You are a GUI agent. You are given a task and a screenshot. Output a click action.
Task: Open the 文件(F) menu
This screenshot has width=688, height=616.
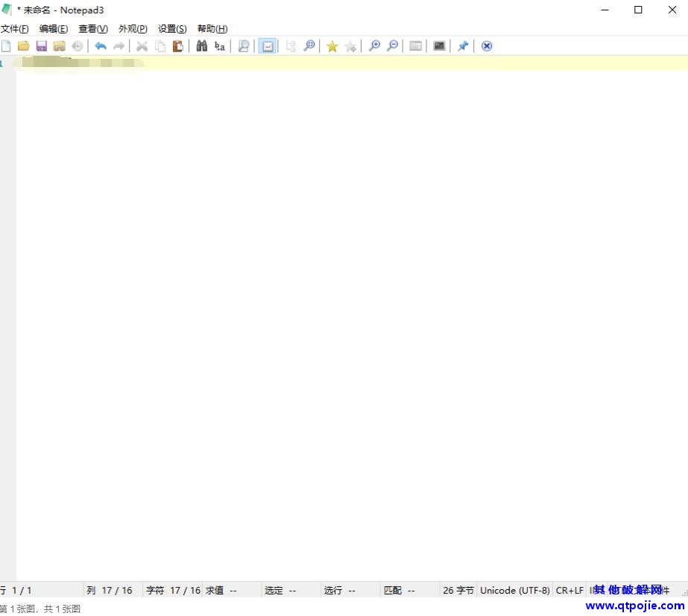tap(15, 29)
